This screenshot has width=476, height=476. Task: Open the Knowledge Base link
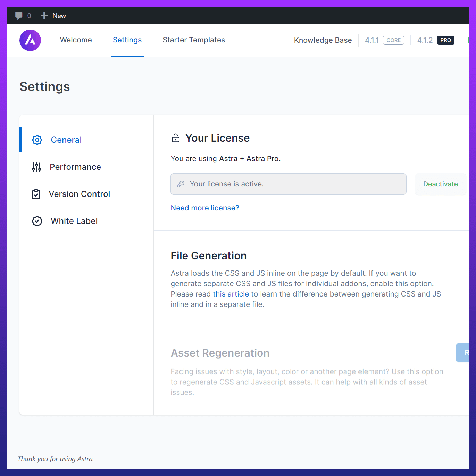pyautogui.click(x=323, y=40)
